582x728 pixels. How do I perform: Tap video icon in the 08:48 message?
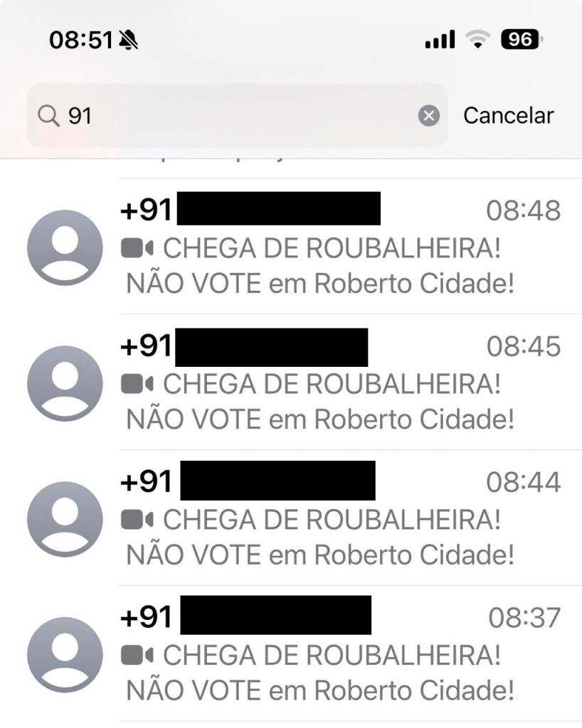(137, 248)
